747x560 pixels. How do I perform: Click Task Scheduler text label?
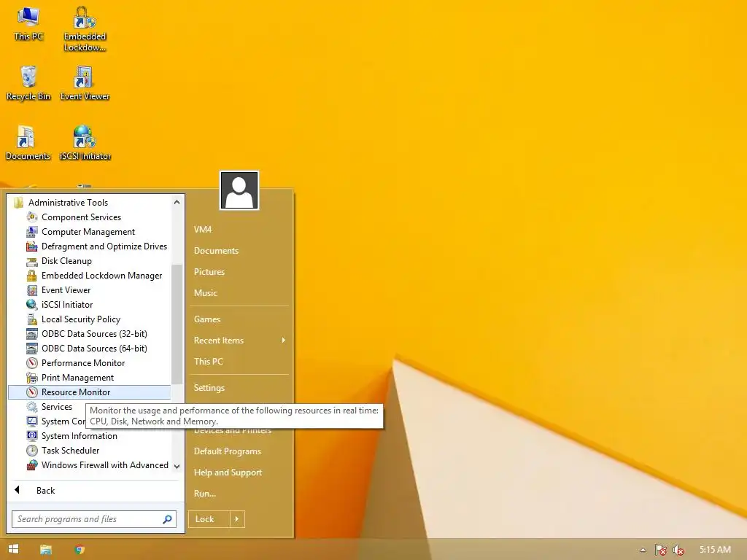pos(71,451)
